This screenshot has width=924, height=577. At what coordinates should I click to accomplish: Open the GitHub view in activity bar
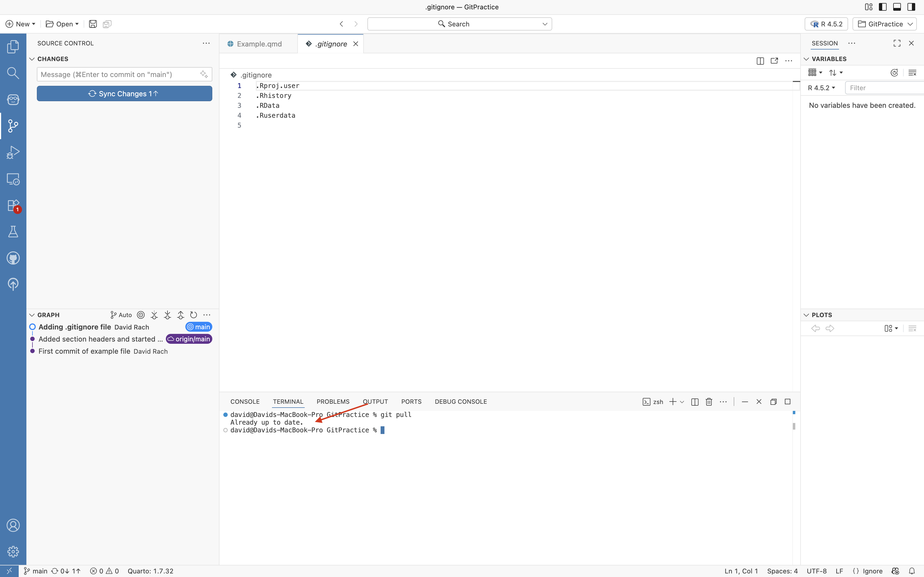pos(13,258)
